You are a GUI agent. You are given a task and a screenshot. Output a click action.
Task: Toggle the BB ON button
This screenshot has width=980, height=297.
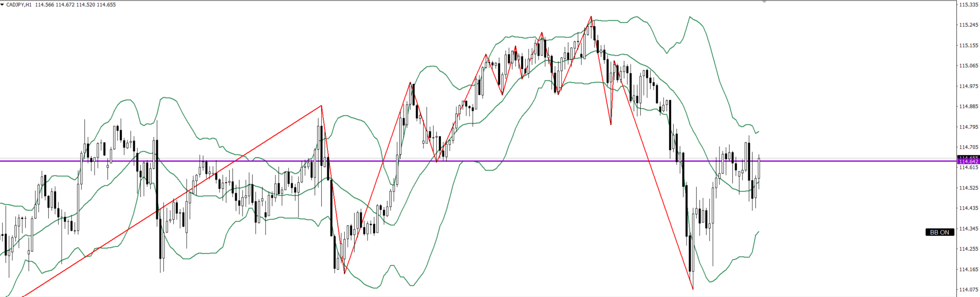point(939,232)
